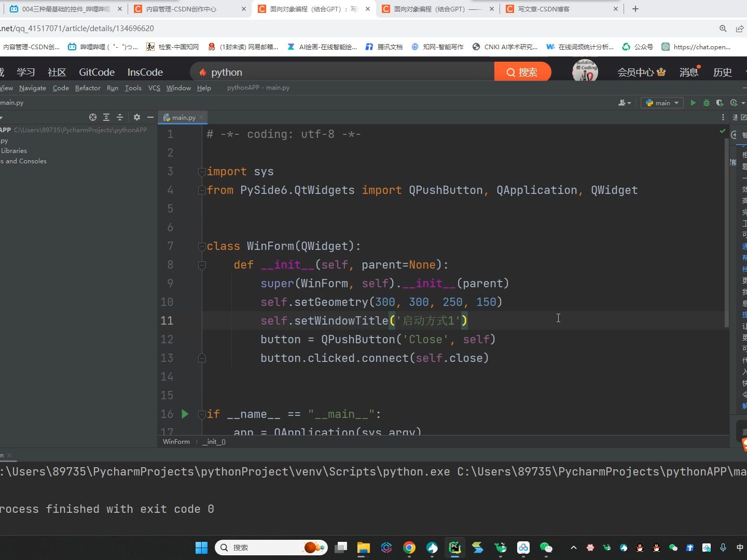Image resolution: width=747 pixels, height=560 pixels.
Task: Switch to 写文章-CSDN博客 browser tab
Action: point(562,9)
